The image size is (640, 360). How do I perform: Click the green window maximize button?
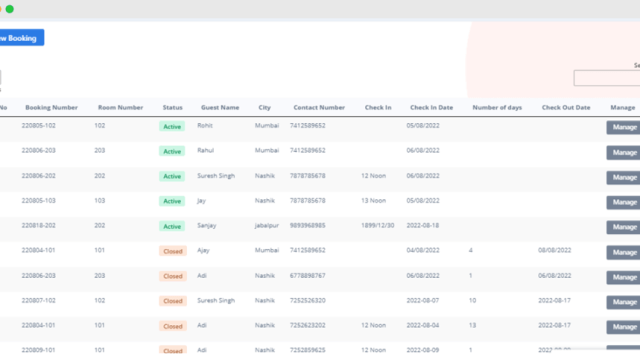click(x=10, y=9)
